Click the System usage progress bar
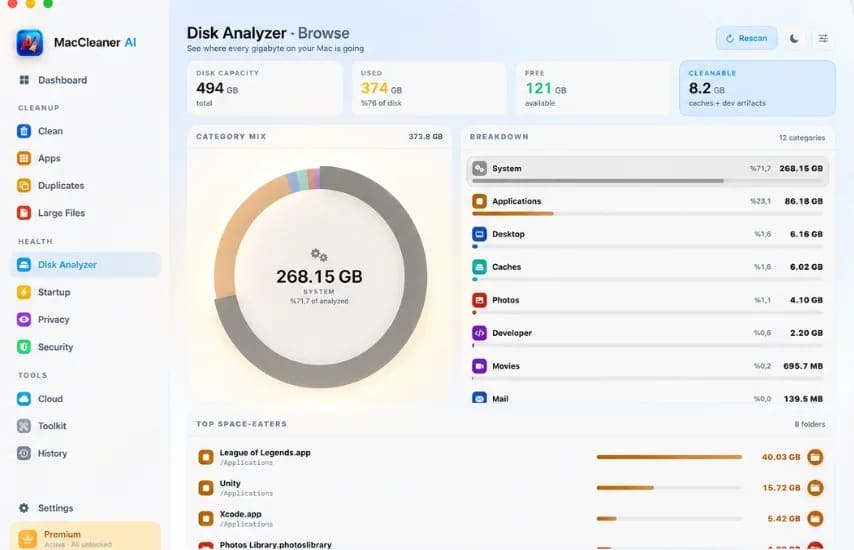This screenshot has height=550, width=854. tap(648, 180)
